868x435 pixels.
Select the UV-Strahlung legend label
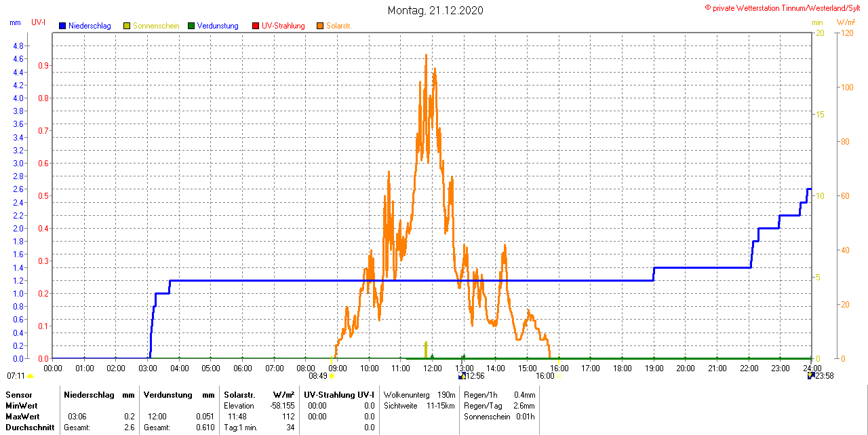click(283, 26)
